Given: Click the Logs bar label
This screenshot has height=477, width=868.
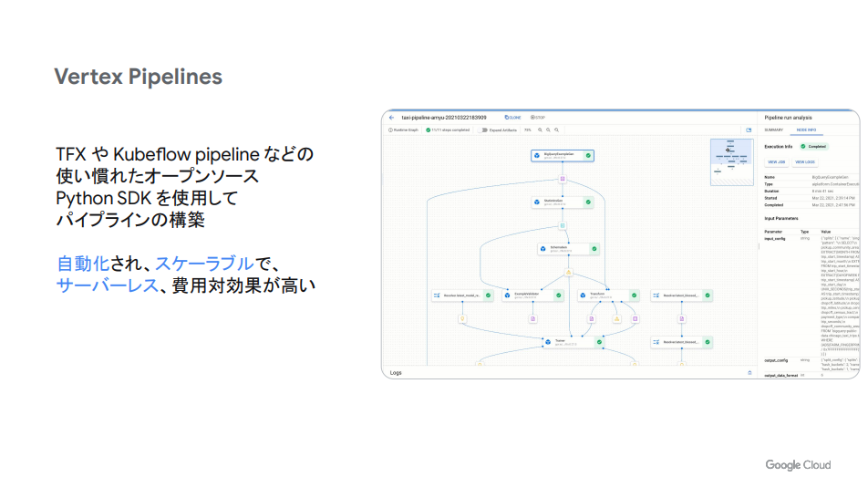Looking at the screenshot, I should (396, 373).
